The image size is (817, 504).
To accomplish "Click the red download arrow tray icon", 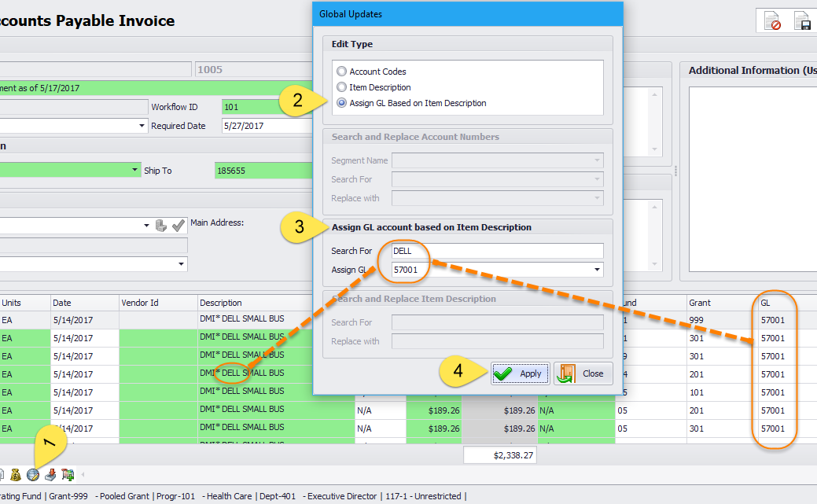I will click(x=50, y=475).
